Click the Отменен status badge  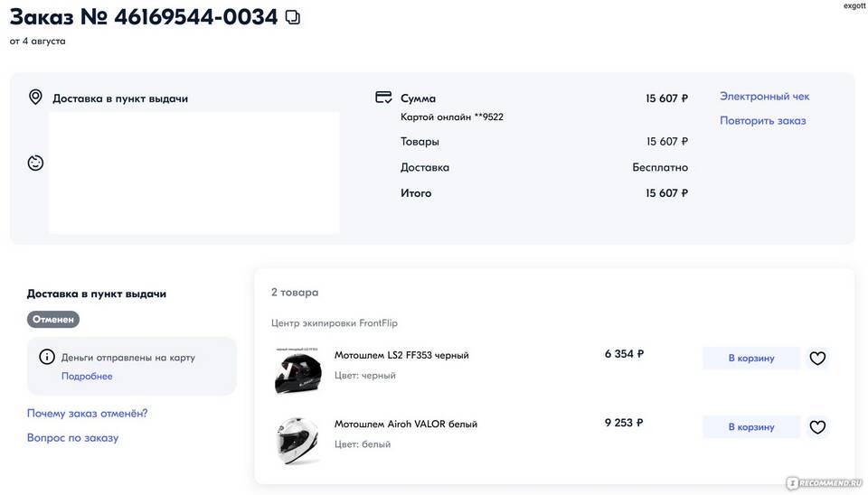[53, 320]
